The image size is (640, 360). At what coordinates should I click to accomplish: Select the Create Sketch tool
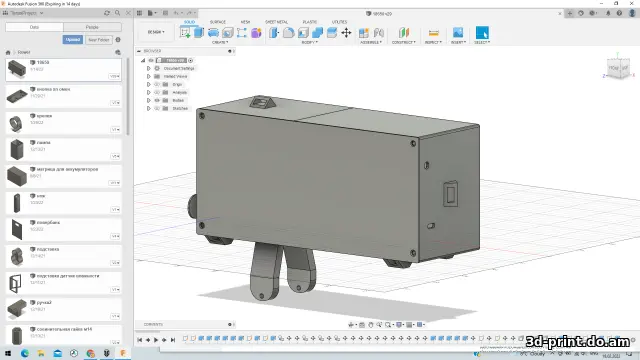point(185,33)
